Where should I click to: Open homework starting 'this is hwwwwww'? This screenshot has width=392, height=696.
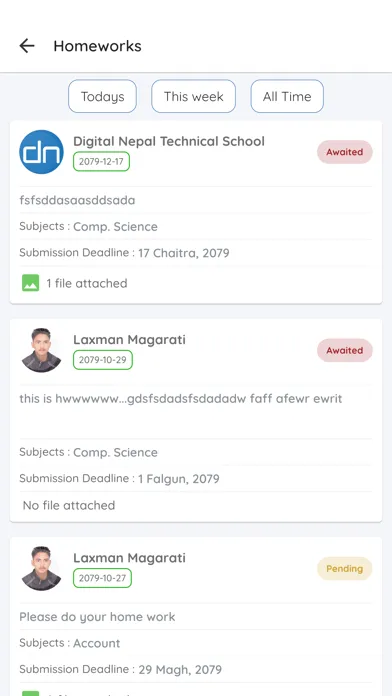(x=181, y=399)
